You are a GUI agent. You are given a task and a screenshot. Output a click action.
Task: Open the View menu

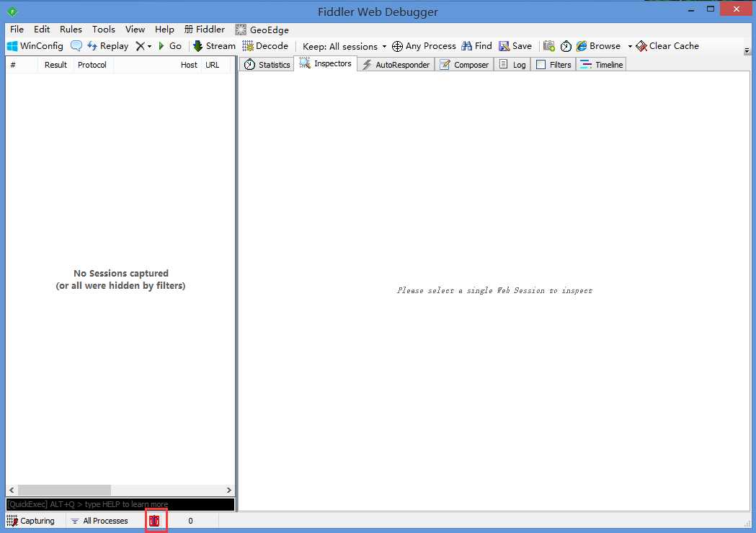tap(135, 30)
